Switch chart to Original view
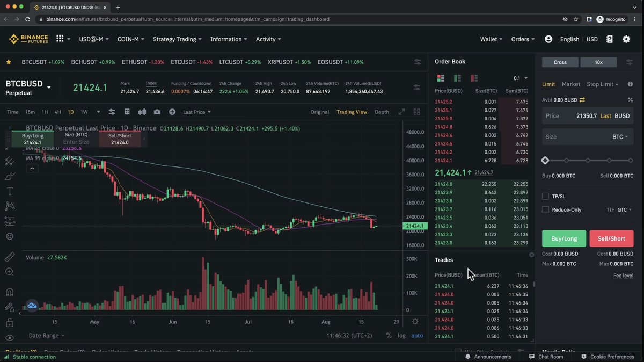Screen dimensions: 644x362 click(x=320, y=112)
